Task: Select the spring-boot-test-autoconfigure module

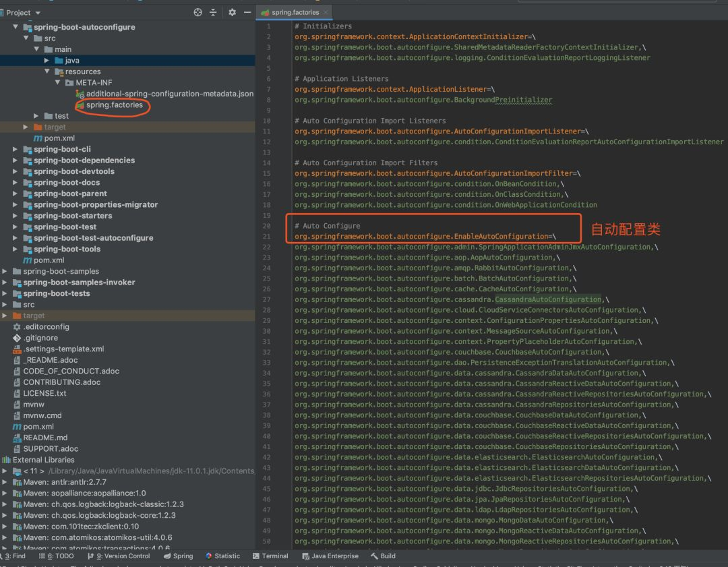Action: (x=93, y=238)
